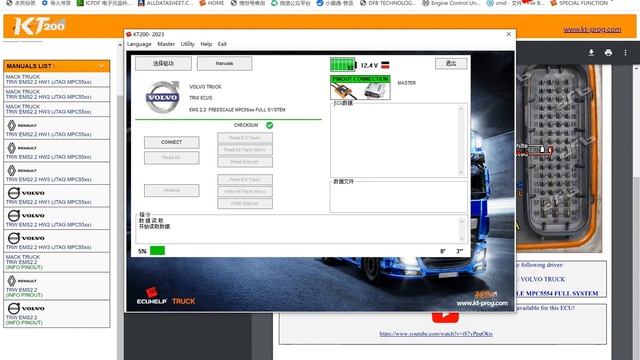Click the greyed Write Eeprom button

244,203
